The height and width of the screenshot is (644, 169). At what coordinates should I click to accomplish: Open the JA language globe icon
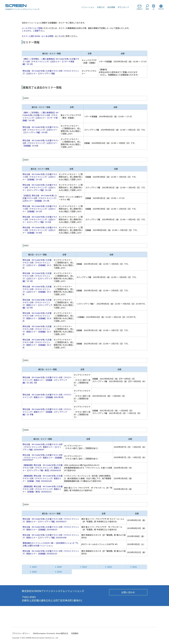click(x=153, y=7)
